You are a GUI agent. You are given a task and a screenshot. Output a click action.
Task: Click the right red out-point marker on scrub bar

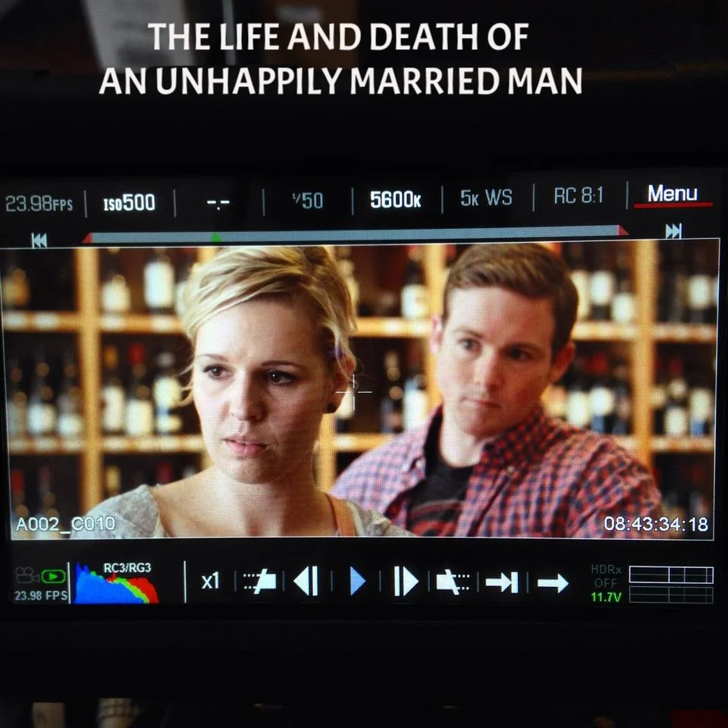tap(623, 231)
